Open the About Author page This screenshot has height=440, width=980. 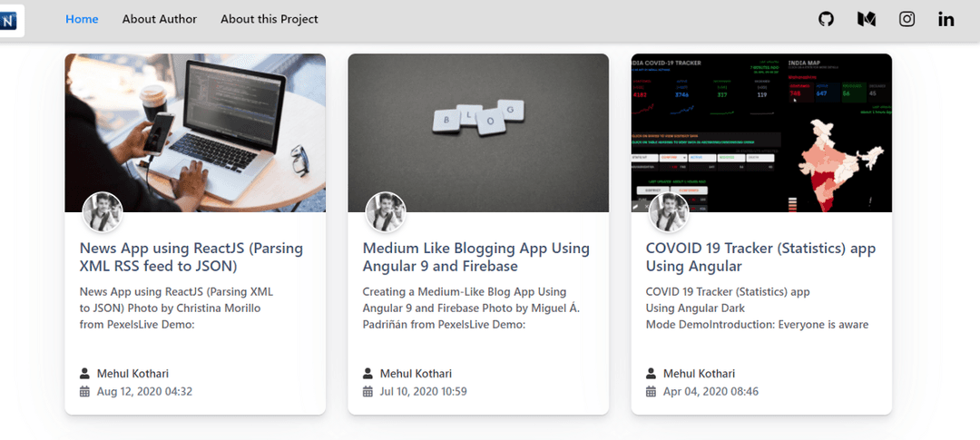160,19
